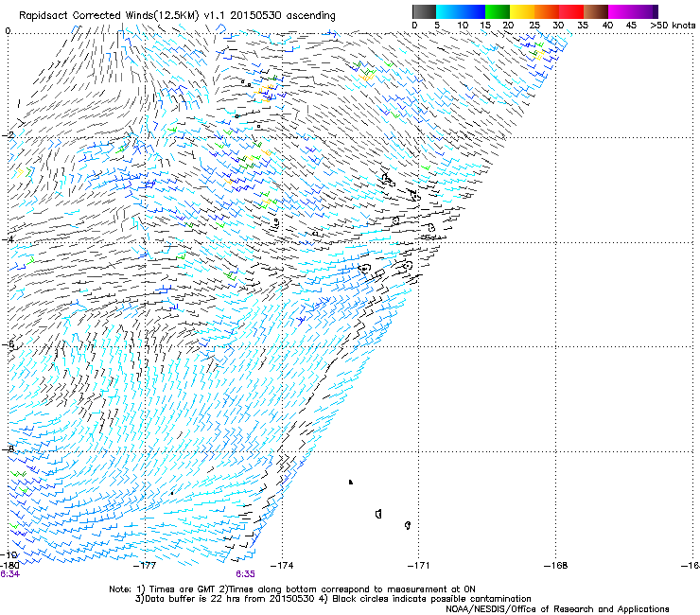The image size is (700, 615).
Task: Click the orange 25-30 knots legend segment
Action: pos(547,11)
